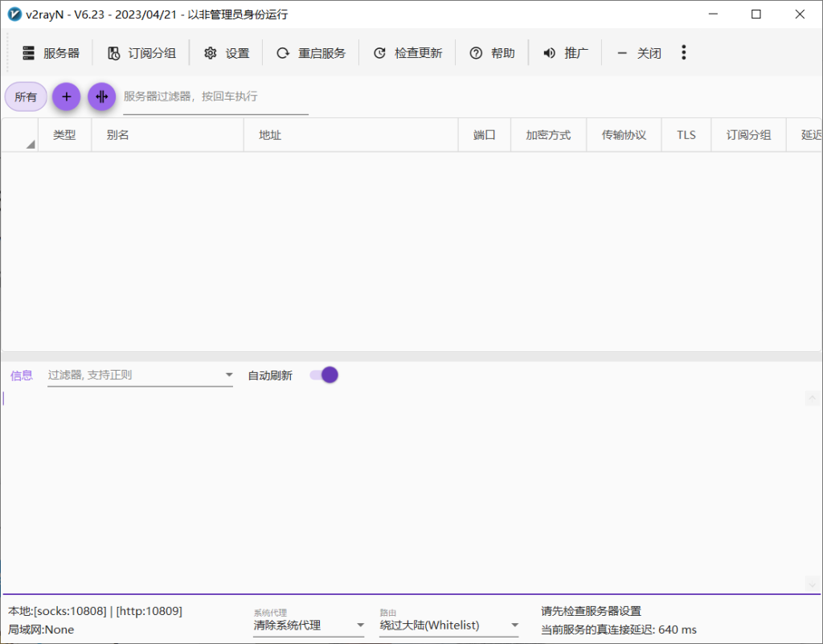Open the 设置 settings menu

pos(227,52)
